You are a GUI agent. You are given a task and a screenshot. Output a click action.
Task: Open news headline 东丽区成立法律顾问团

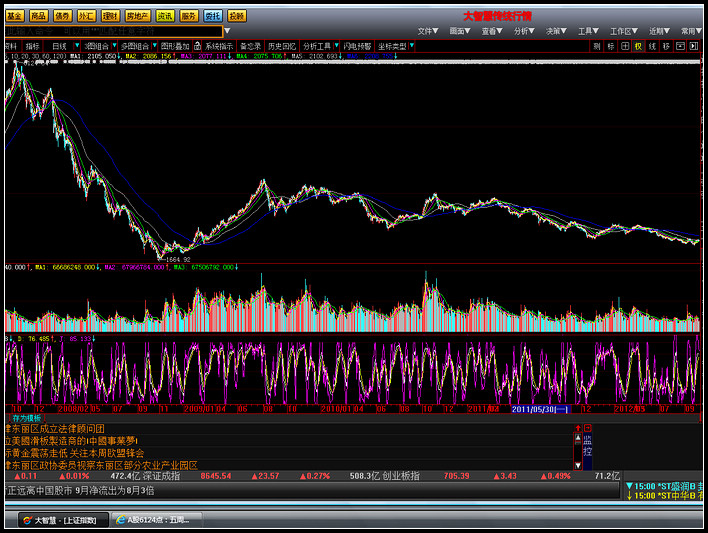(x=55, y=429)
